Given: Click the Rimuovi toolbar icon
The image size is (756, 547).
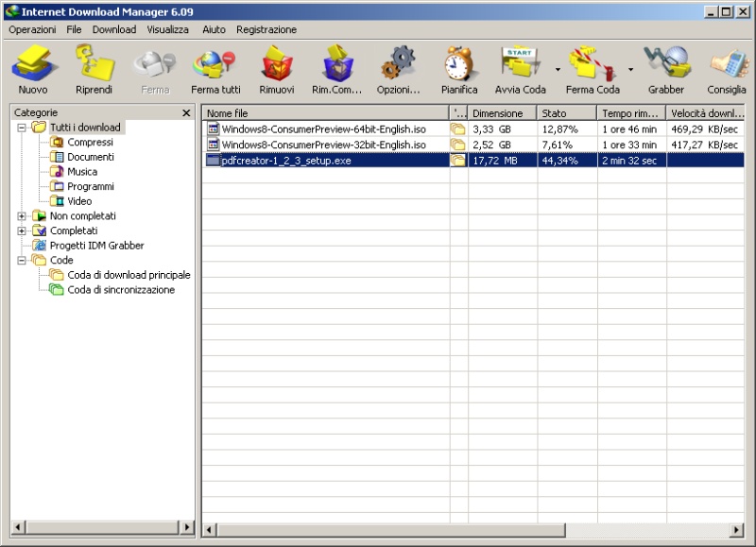Looking at the screenshot, I should click(x=276, y=70).
